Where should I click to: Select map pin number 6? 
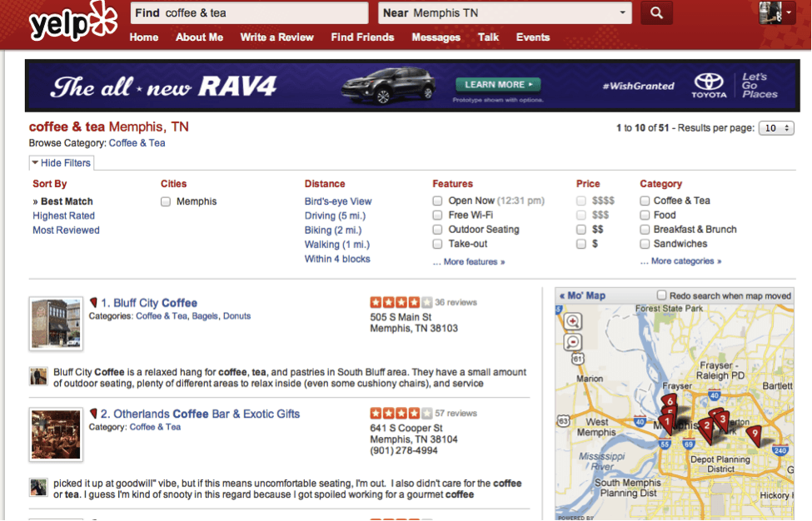point(669,400)
